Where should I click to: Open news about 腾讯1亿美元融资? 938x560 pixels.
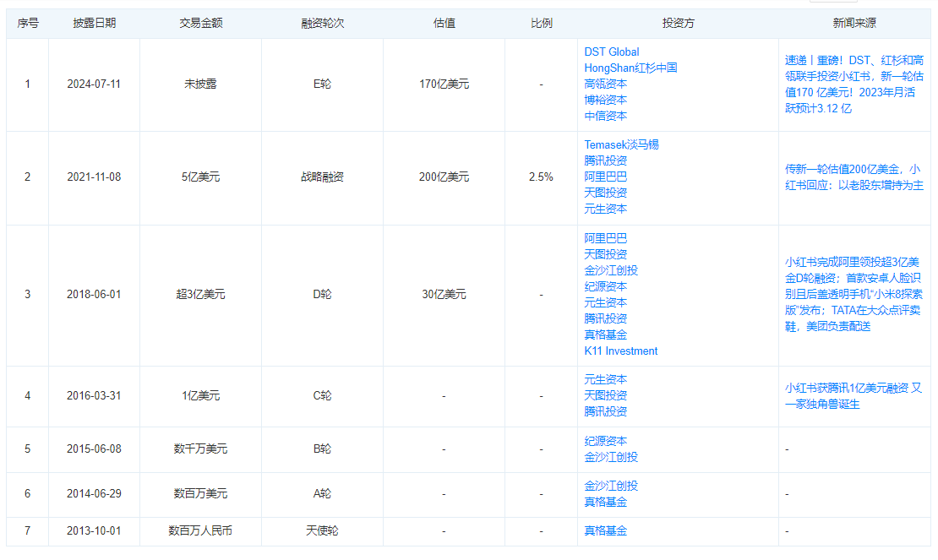(x=853, y=395)
